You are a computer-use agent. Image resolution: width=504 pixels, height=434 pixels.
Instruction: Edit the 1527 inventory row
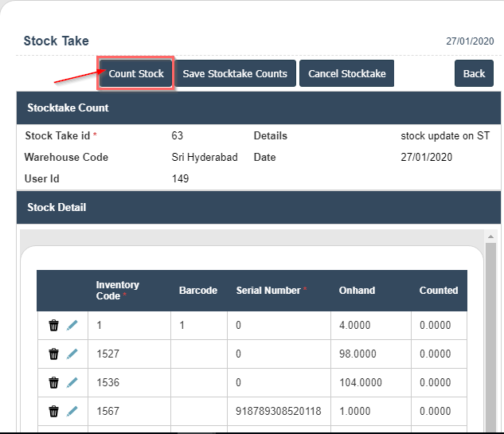click(x=72, y=354)
